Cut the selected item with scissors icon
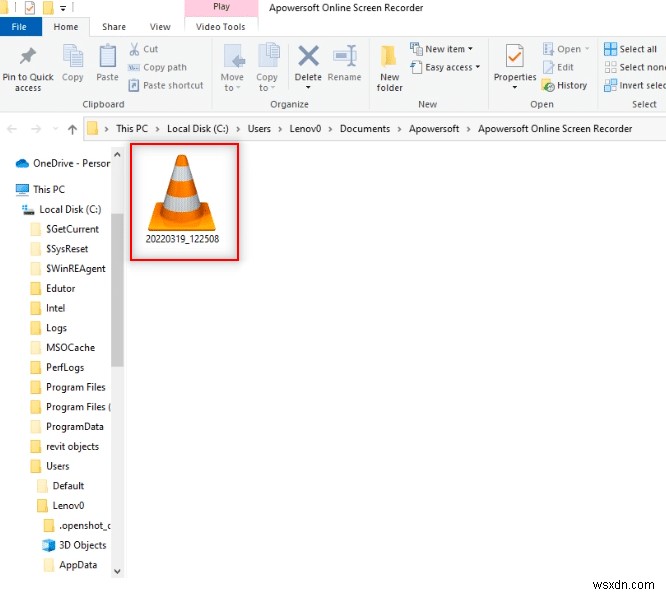This screenshot has height=595, width=666. tap(143, 49)
